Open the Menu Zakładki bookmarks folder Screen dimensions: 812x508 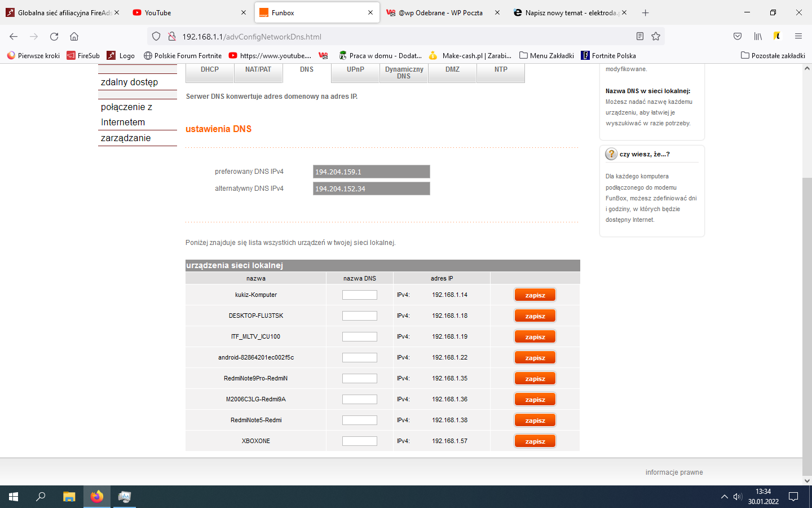546,55
